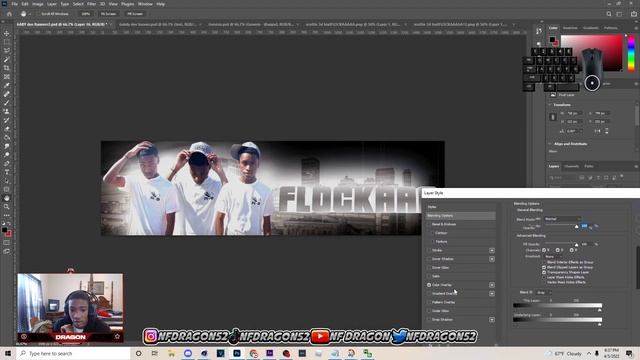This screenshot has height=360, width=640.
Task: Add another Inner Shadow with plus
Action: point(492,259)
